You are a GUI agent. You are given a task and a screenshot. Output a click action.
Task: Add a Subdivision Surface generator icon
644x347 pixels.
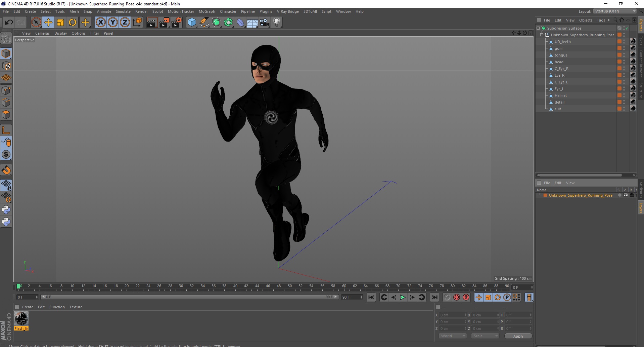pyautogui.click(x=216, y=23)
